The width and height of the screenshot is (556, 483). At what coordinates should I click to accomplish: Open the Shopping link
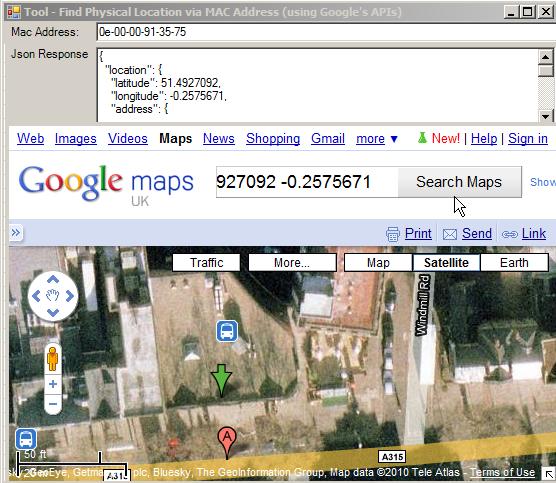[x=273, y=138]
